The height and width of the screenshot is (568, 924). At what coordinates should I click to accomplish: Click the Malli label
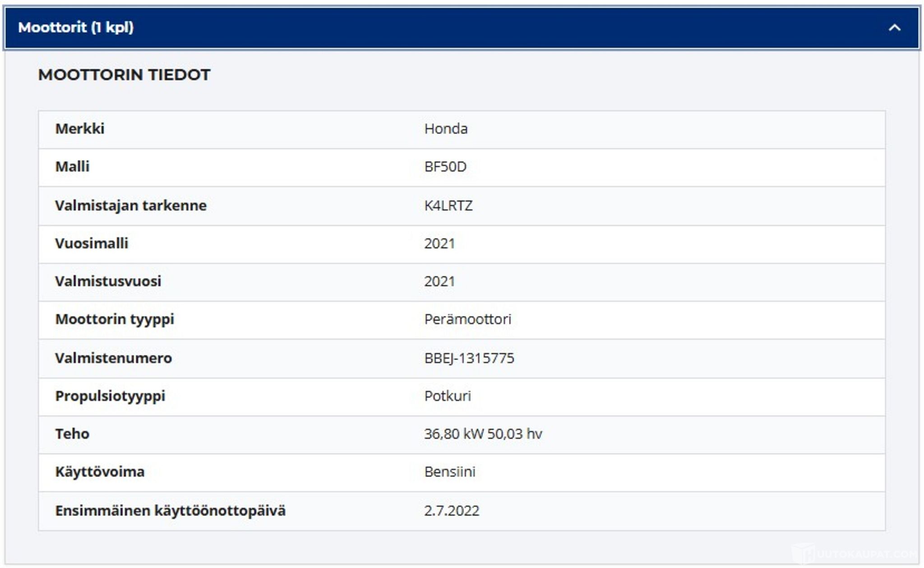coord(72,167)
